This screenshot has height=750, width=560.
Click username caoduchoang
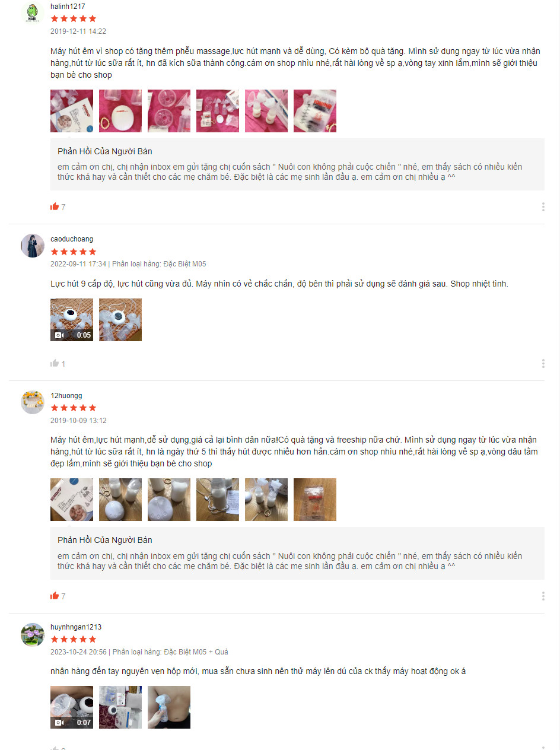[72, 239]
